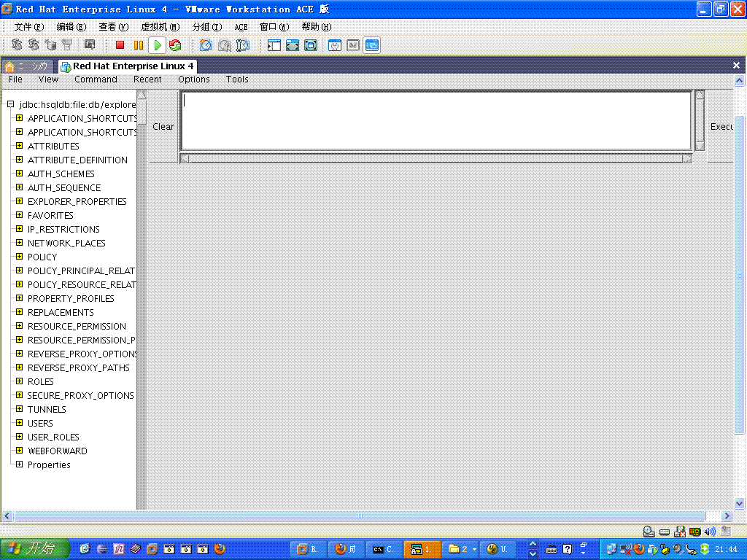Click Firefox icon in quick launch
The image size is (747, 560).
coord(220,549)
